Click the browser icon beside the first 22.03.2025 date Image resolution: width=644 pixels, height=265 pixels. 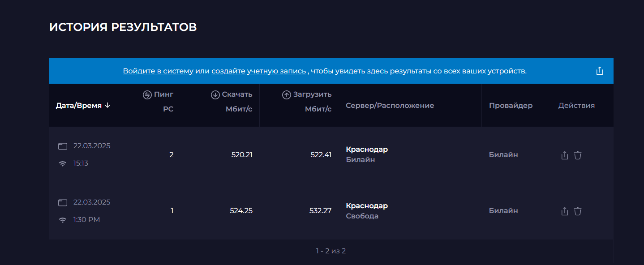click(x=63, y=146)
